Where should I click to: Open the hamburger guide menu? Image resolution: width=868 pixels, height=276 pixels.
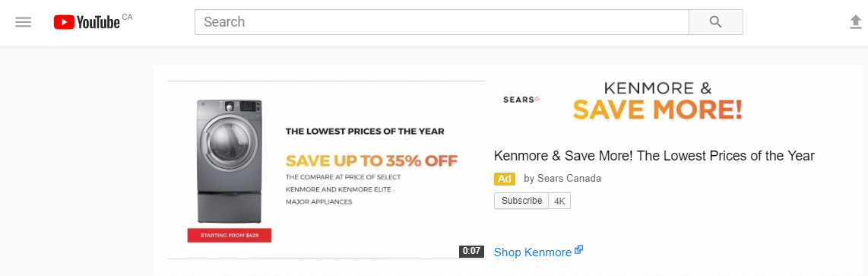[x=24, y=22]
